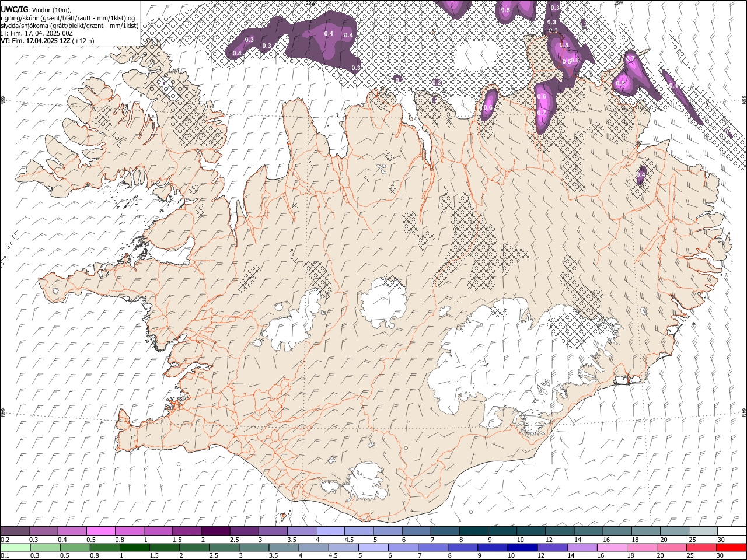
Task: Select rain legend swatch between 0.3 and 0.5
Action: [x=45, y=547]
